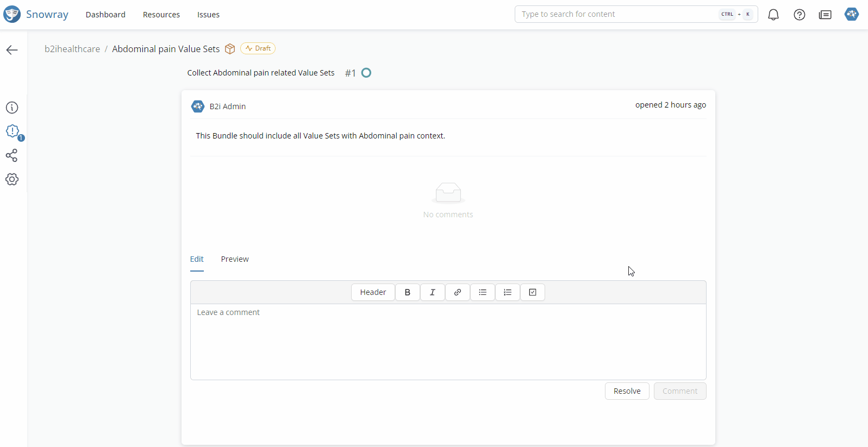
Task: Click the Resolve button
Action: [627, 391]
